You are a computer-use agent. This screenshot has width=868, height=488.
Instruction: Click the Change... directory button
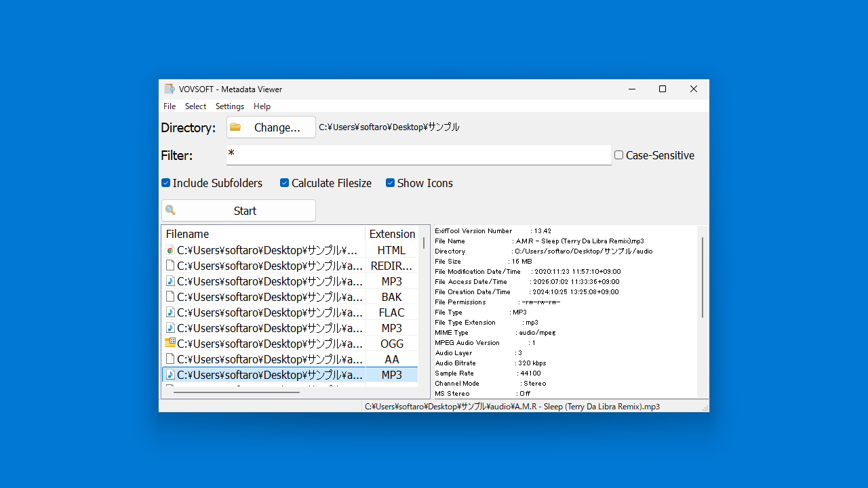(271, 127)
